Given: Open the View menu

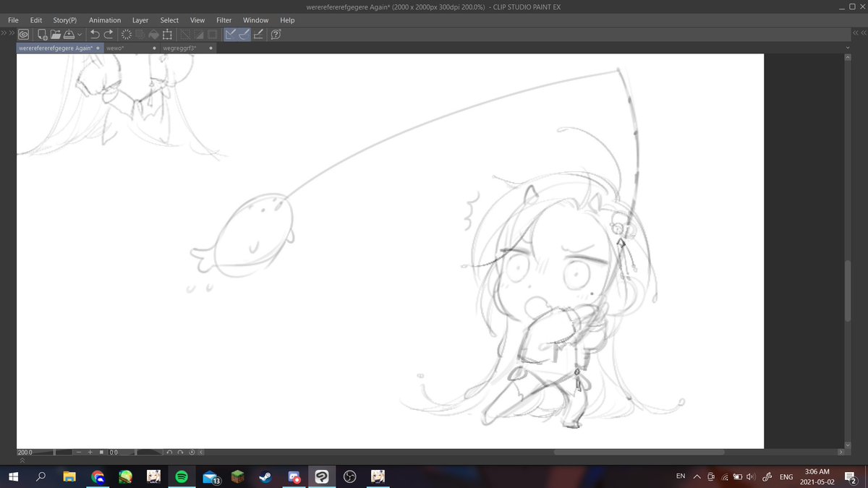Looking at the screenshot, I should [x=197, y=20].
